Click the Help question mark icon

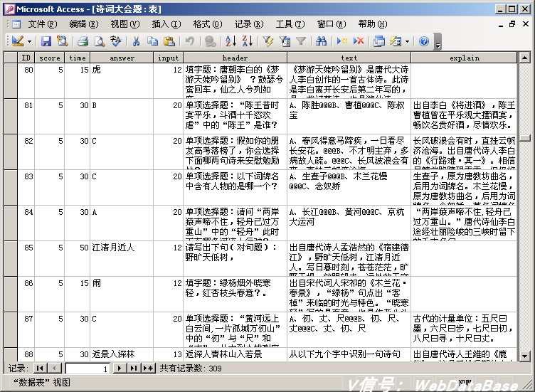424,41
